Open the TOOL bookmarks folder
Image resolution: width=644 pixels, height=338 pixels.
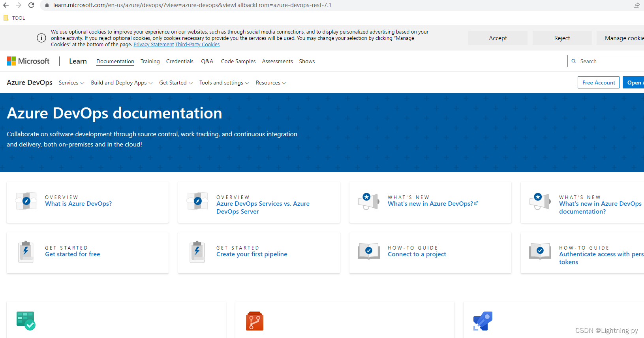pos(14,18)
